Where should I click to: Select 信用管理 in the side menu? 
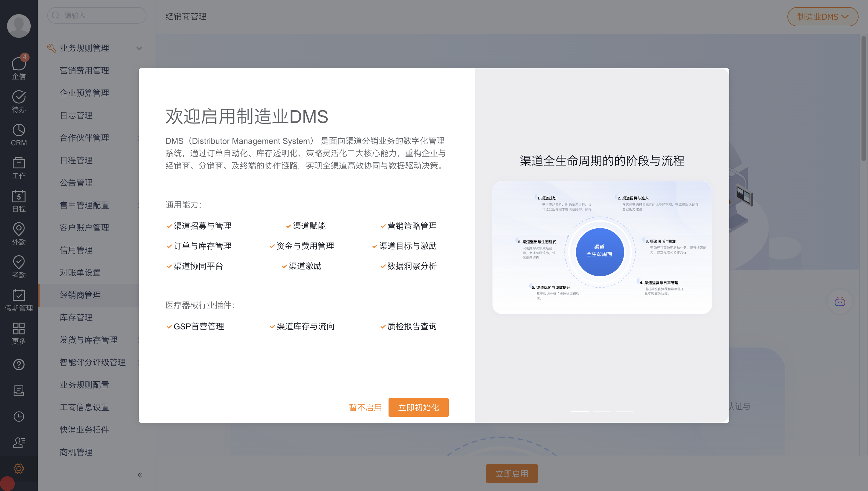coord(76,250)
